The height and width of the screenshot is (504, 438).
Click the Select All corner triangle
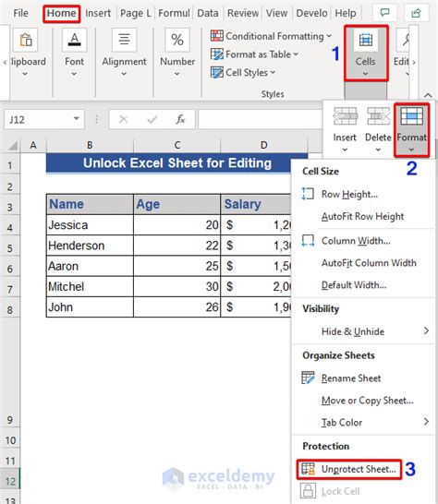tap(12, 146)
